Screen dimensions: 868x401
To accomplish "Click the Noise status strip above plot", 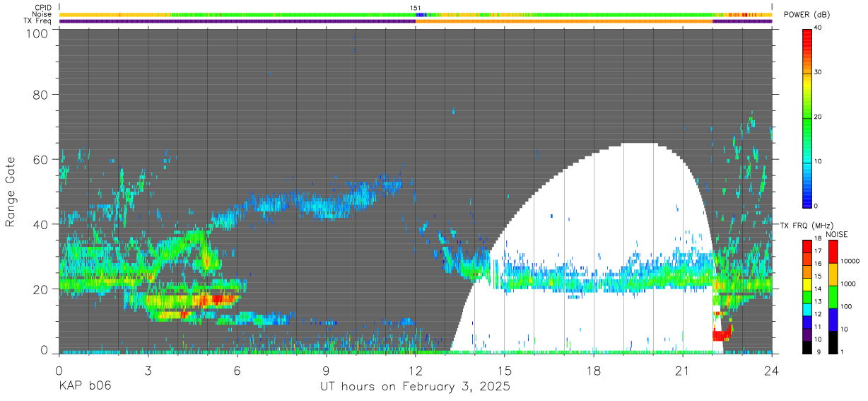I will click(416, 14).
